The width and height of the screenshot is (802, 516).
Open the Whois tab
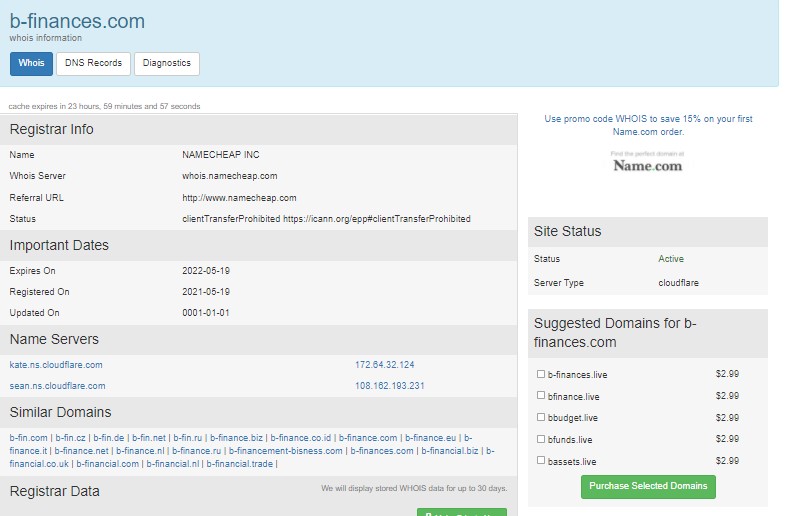click(x=31, y=63)
